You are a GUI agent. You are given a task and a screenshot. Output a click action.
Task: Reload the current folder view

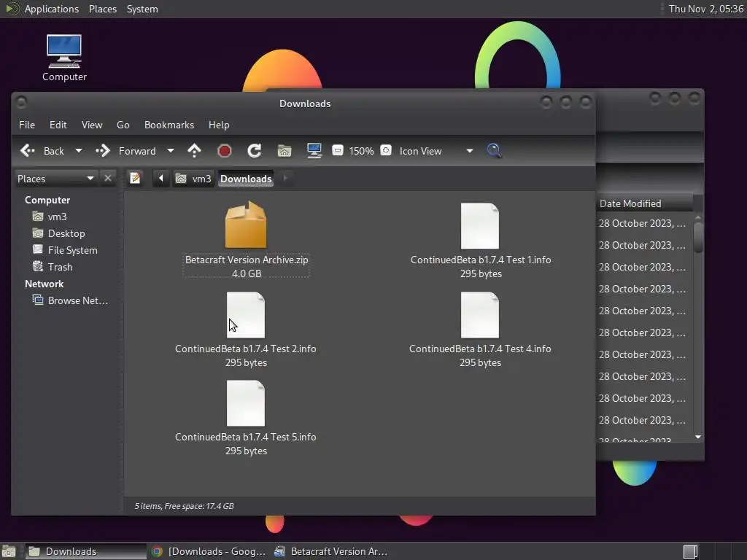255,151
